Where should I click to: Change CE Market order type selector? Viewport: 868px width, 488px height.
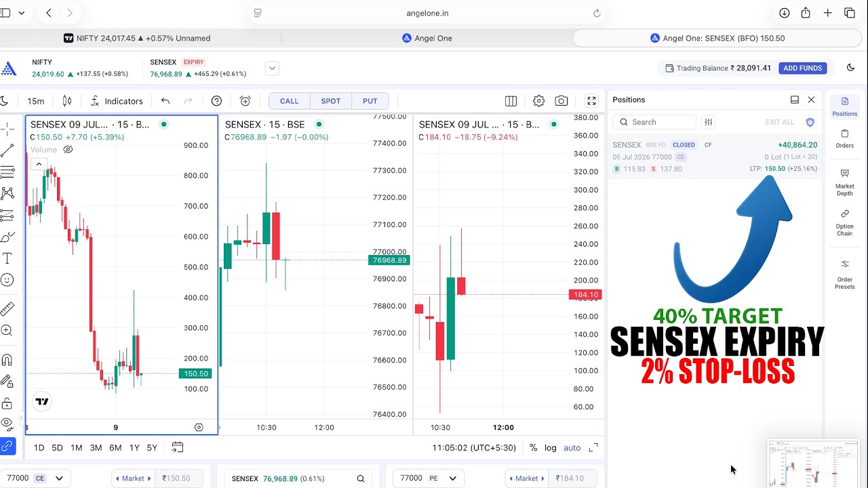pos(132,478)
